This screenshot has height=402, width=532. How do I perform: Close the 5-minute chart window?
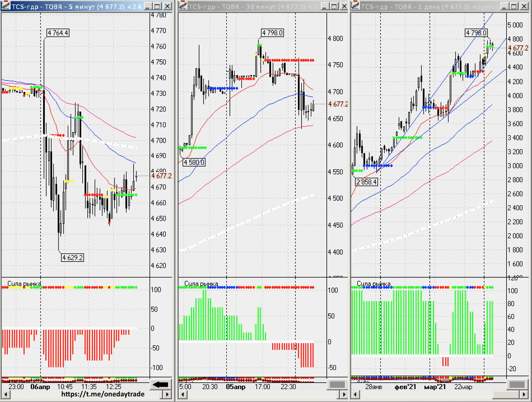pyautogui.click(x=167, y=6)
